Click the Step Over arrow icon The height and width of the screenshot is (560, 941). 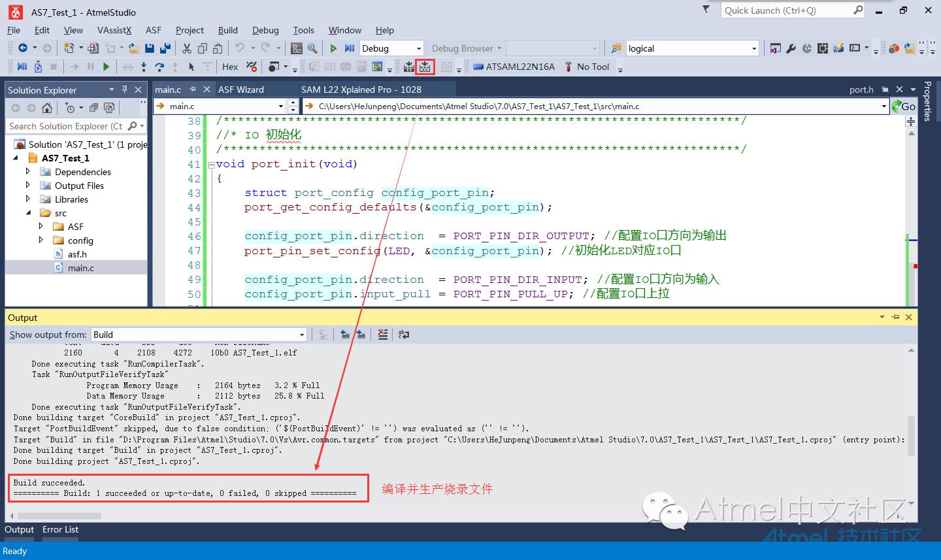[x=159, y=67]
